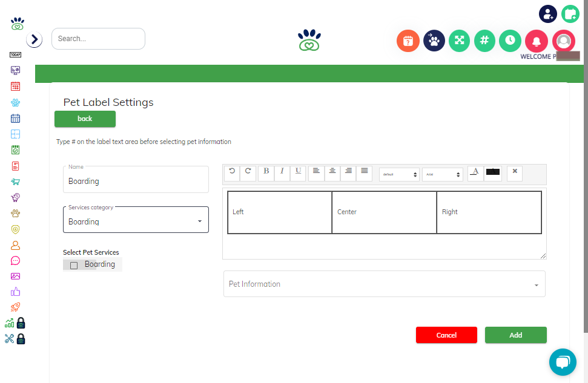
Task: Click the Right label cell
Action: [489, 212]
